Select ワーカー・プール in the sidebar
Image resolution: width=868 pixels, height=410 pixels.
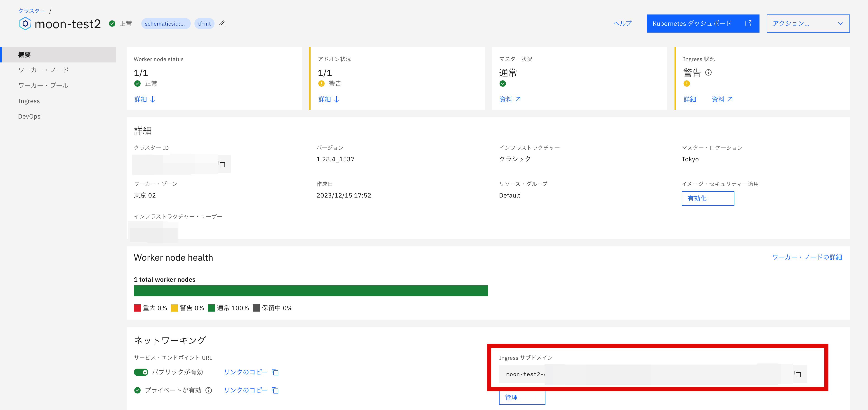click(x=43, y=85)
